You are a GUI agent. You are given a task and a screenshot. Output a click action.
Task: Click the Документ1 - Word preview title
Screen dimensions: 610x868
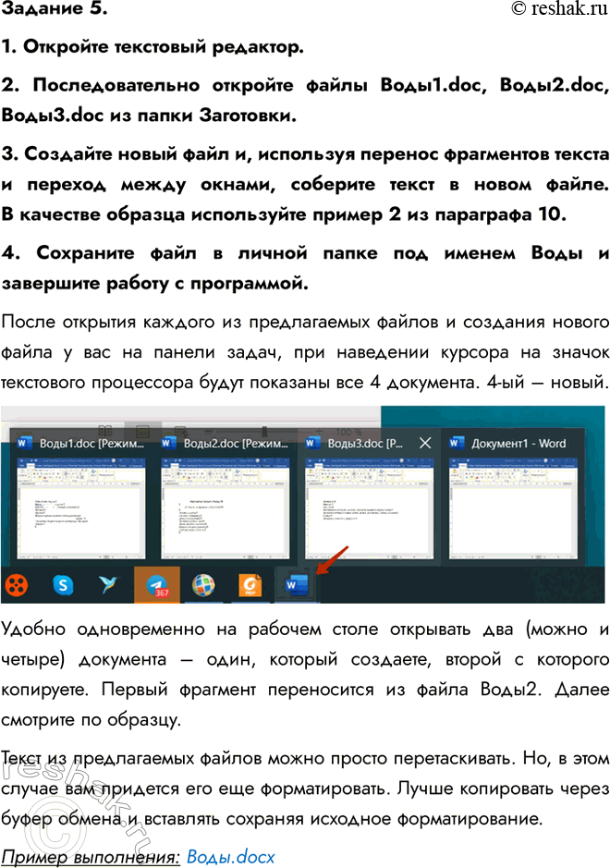tap(518, 444)
